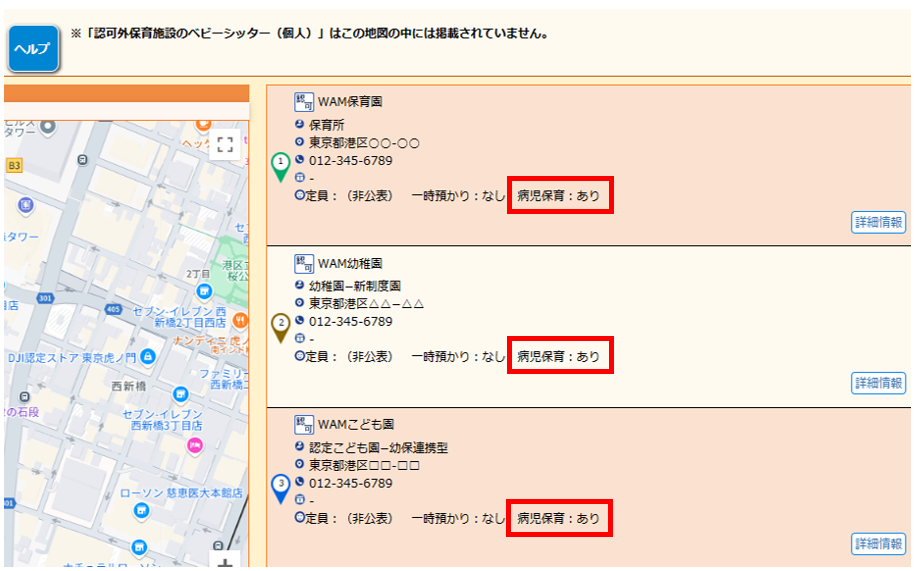
Task: Click the ファミリー西新橋 map label
Action: click(225, 379)
